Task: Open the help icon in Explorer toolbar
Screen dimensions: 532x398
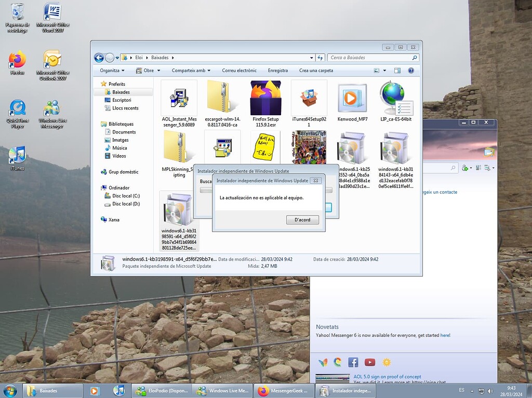Action: [x=411, y=71]
